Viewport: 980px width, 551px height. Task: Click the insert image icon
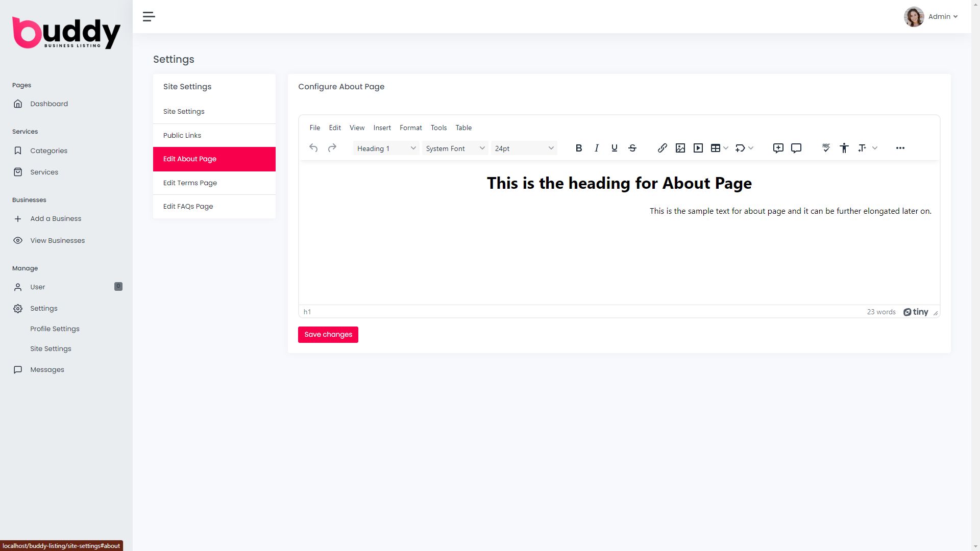[x=680, y=148]
